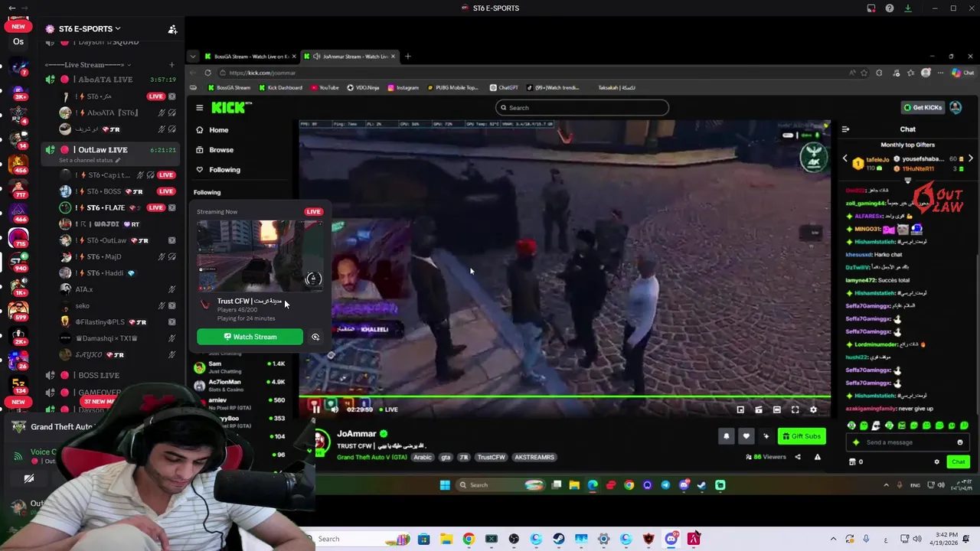Viewport: 980px width, 551px height.
Task: Open new browser tab plus button
Action: pos(407,57)
